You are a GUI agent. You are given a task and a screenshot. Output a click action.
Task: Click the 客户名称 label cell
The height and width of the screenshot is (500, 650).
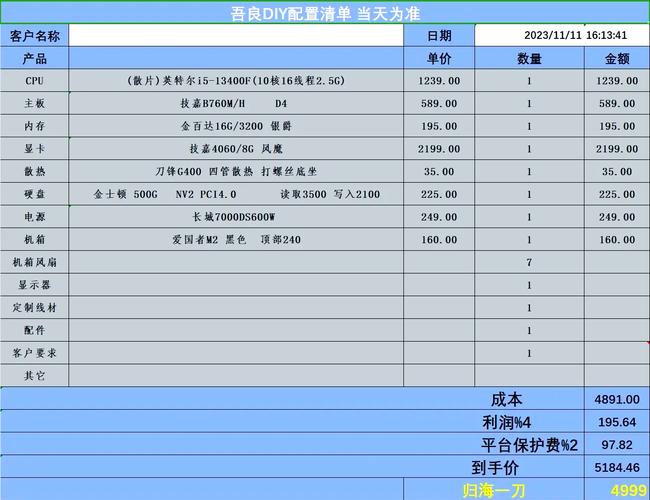tap(34, 36)
